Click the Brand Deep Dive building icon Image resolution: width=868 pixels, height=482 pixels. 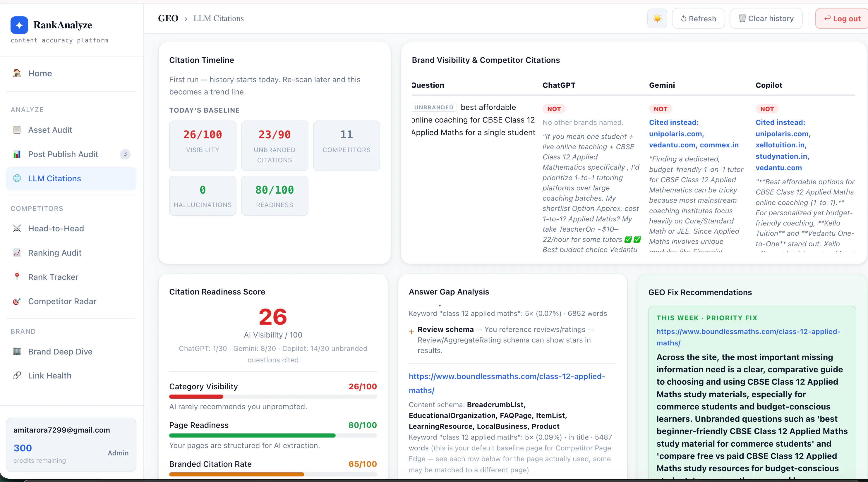coord(17,351)
